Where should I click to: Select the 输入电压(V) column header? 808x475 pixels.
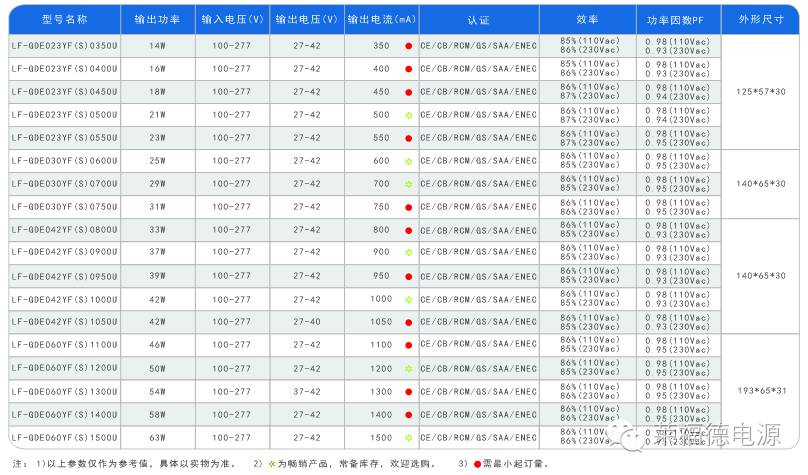tap(232, 20)
